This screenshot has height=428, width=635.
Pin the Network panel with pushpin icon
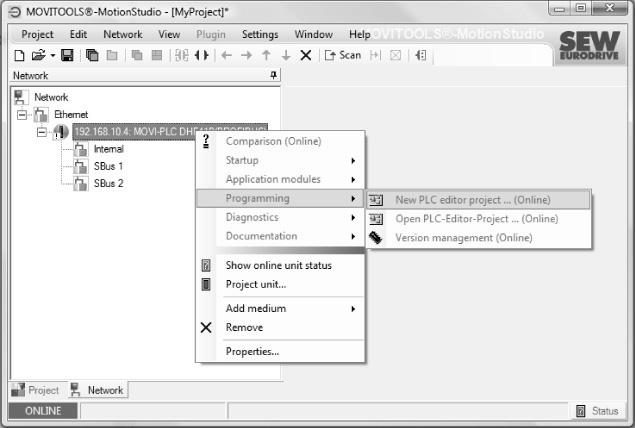coord(273,75)
